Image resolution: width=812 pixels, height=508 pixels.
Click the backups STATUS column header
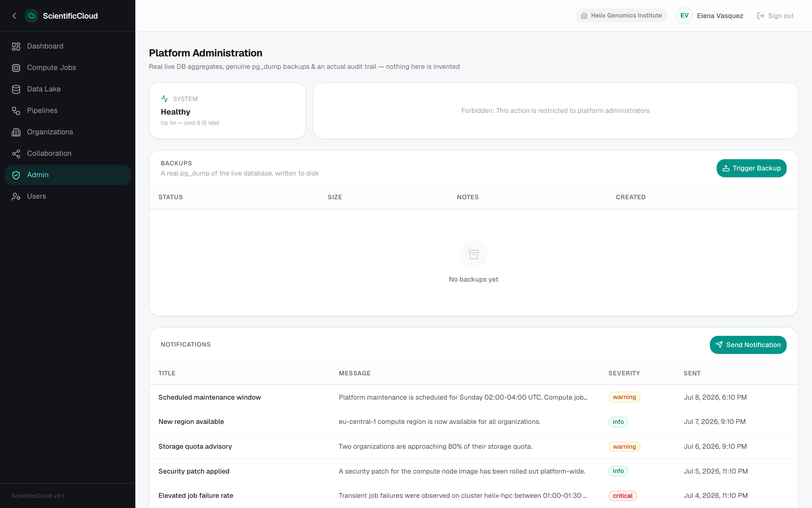(171, 197)
